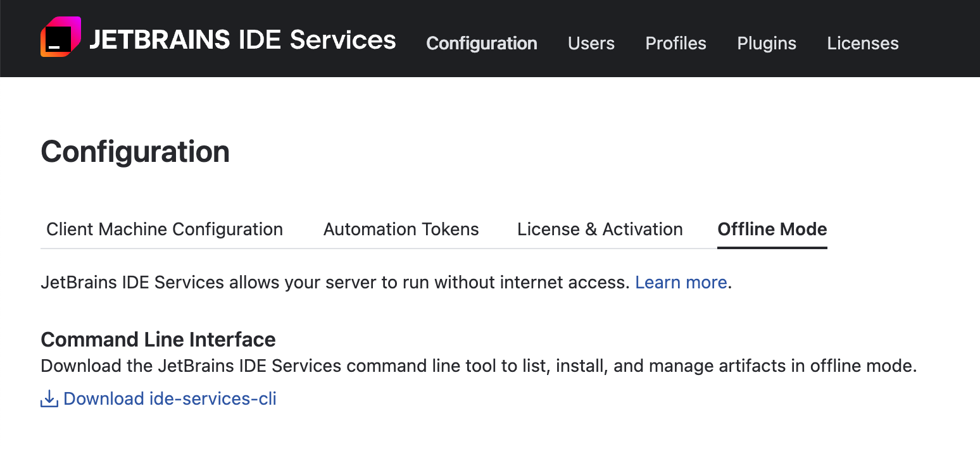Click the Command Line Interface heading
This screenshot has height=449, width=980.
point(158,340)
